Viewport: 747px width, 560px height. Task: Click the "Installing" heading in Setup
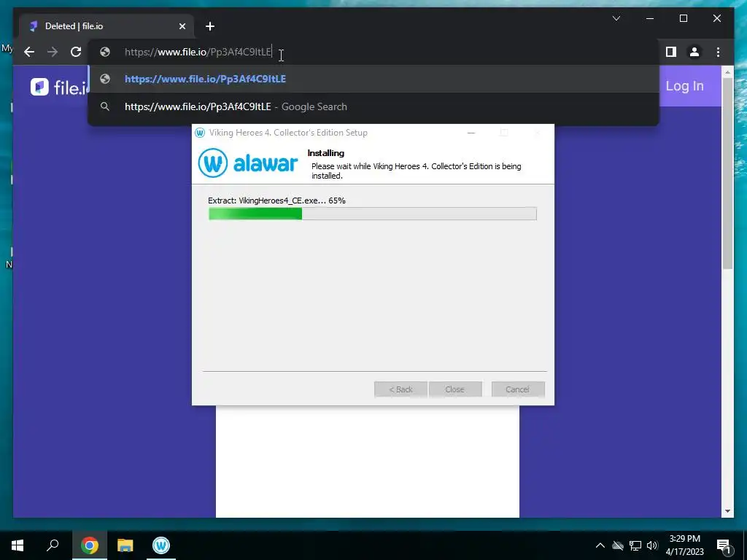pyautogui.click(x=326, y=153)
